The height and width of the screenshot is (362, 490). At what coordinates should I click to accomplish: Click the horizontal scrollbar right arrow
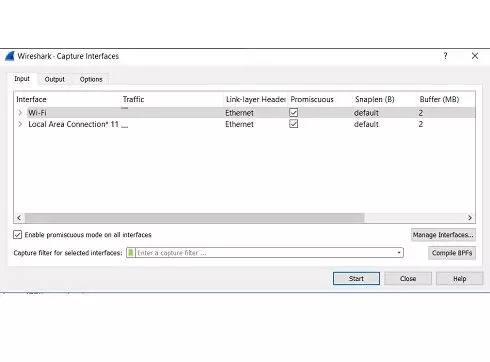pyautogui.click(x=470, y=218)
